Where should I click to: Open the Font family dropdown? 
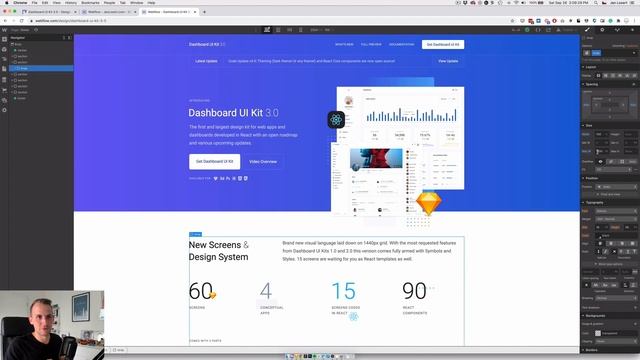pos(616,211)
